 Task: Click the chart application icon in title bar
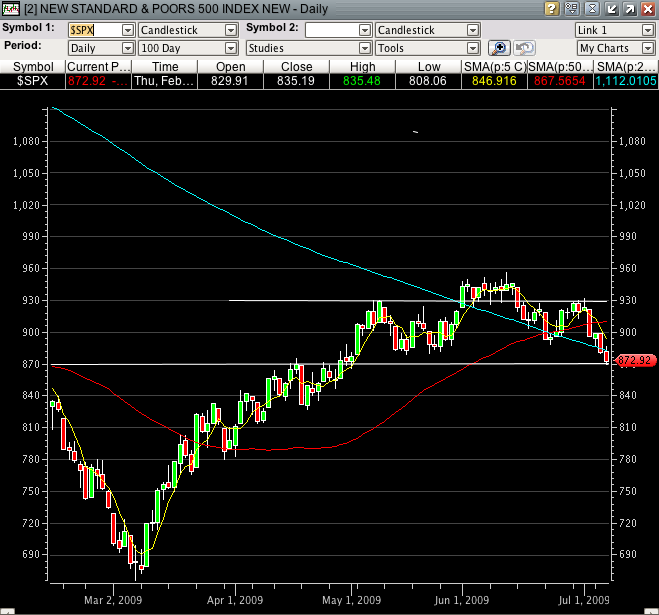(x=10, y=9)
